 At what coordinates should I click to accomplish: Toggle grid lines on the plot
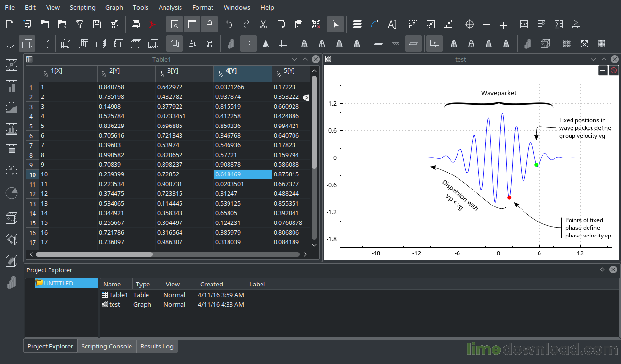click(x=283, y=44)
